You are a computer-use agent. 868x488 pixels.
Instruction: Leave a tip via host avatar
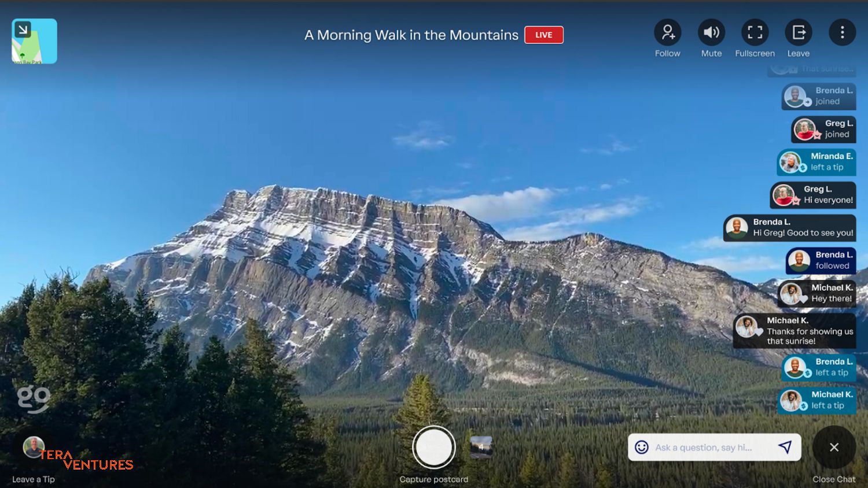click(34, 447)
